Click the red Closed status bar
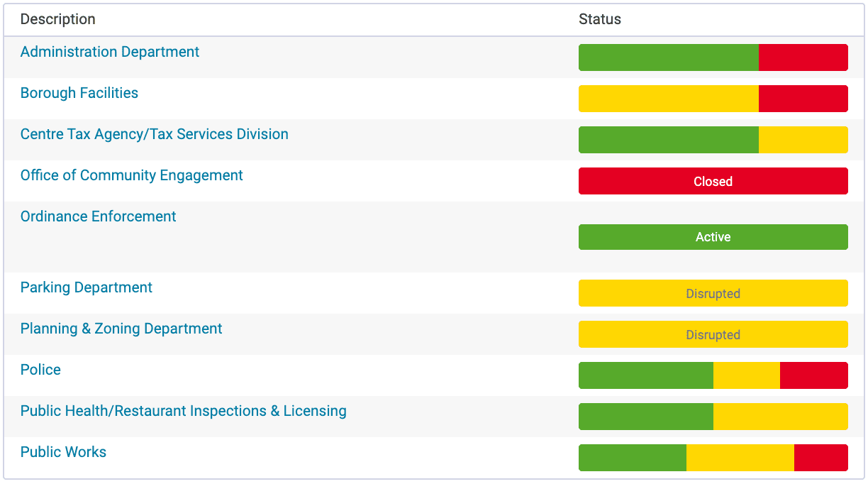 pos(713,181)
